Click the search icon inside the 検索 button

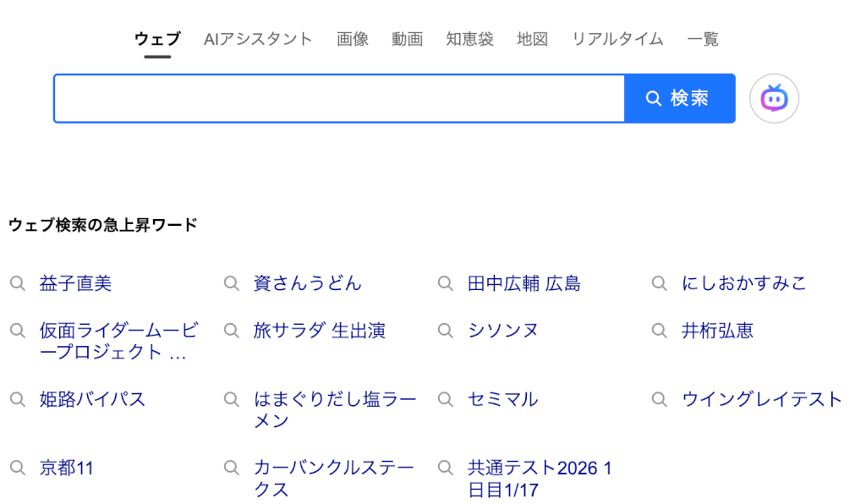[653, 98]
